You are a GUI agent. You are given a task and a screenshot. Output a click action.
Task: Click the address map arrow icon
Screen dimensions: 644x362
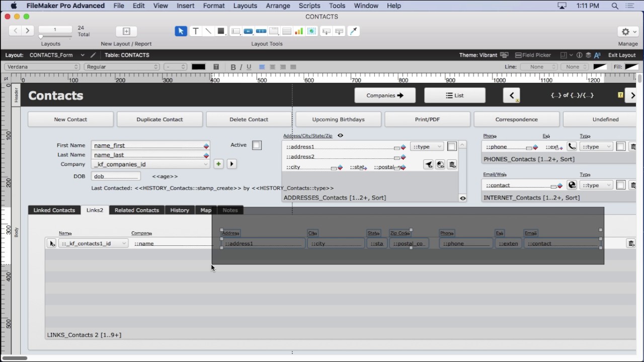pyautogui.click(x=428, y=165)
